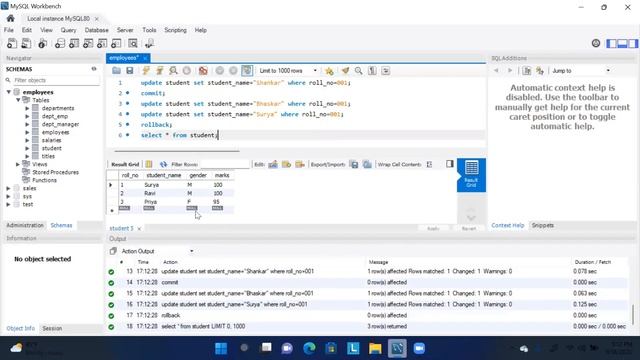Execute the script with the lightning bolt icon
Screen dimensions: 640x360
(x=146, y=71)
